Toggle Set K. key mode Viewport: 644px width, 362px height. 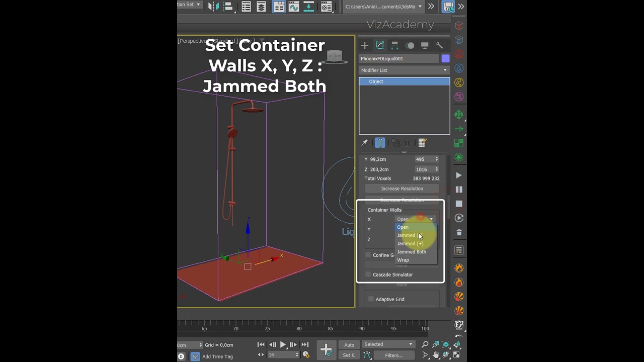point(349,355)
